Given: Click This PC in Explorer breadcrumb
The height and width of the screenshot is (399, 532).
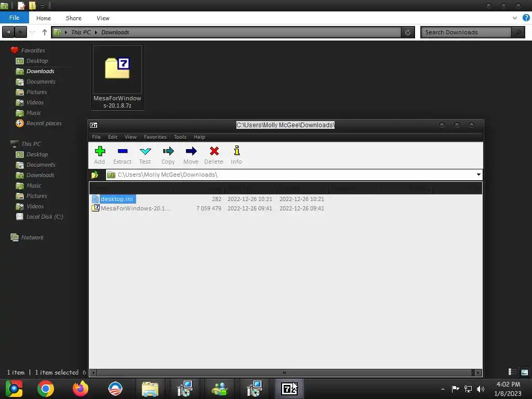Looking at the screenshot, I should coord(81,32).
